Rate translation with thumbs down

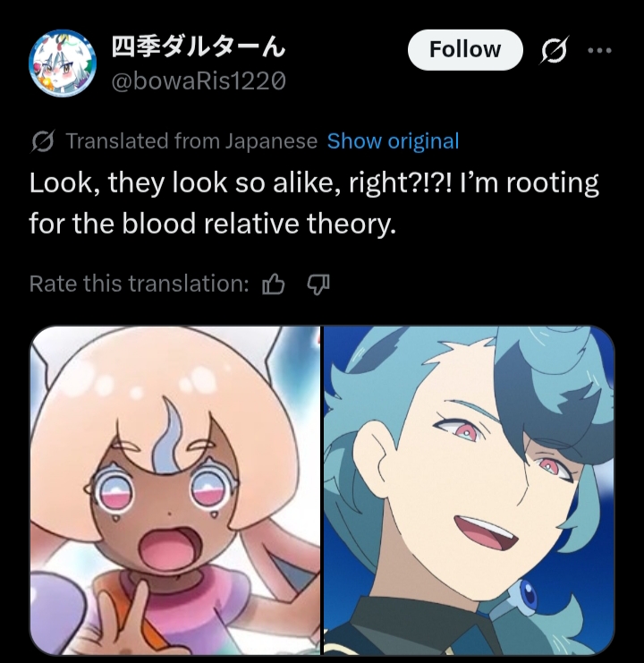tap(318, 284)
